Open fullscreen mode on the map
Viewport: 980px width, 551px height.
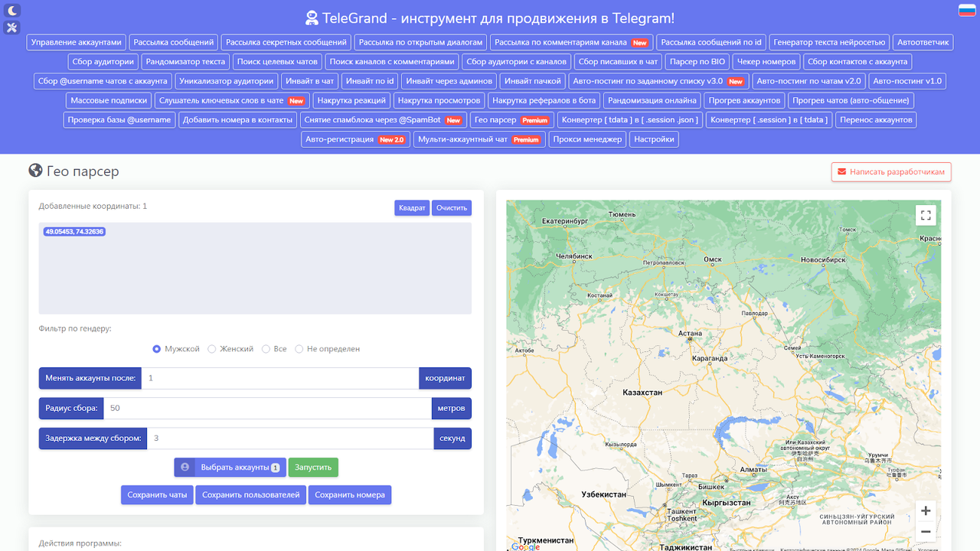click(x=926, y=215)
